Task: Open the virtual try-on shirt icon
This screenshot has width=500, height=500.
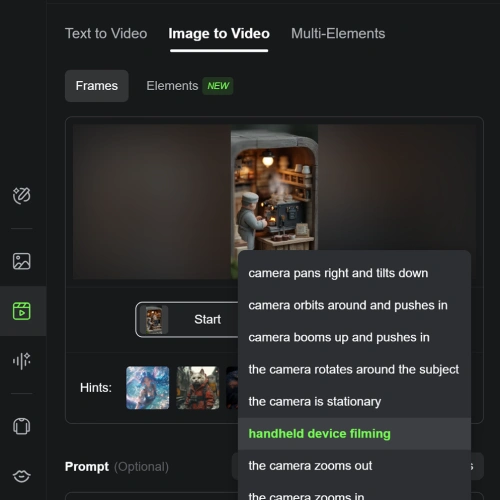Action: tap(22, 426)
